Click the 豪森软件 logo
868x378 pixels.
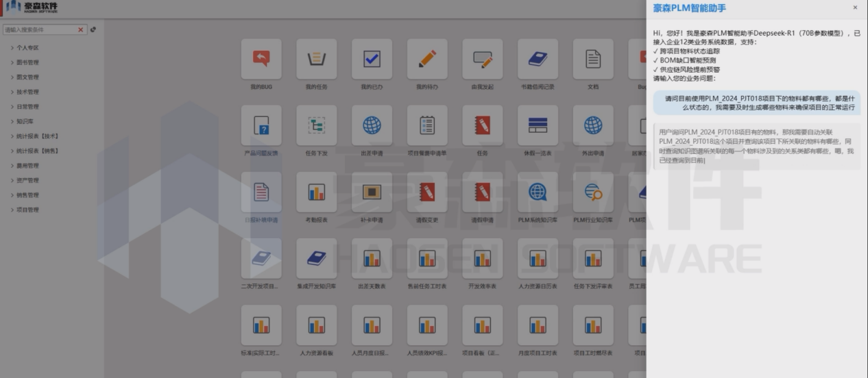(32, 7)
